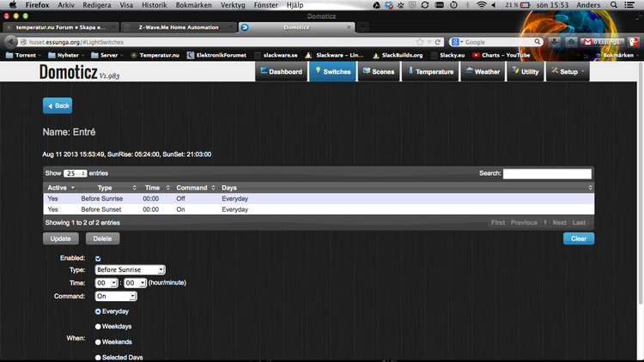Click the Weather cloud icon
644x362 pixels.
(469, 72)
